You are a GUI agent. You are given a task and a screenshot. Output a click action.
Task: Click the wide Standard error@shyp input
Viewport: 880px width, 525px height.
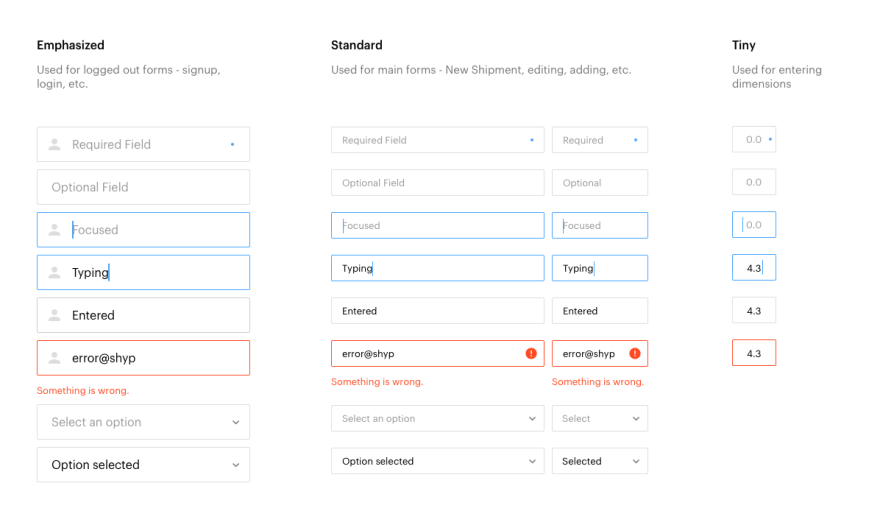438,353
